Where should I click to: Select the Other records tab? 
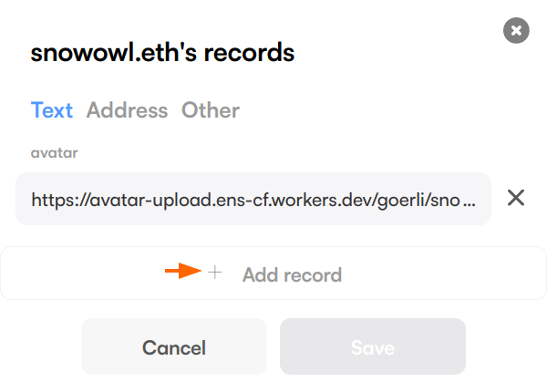click(211, 110)
